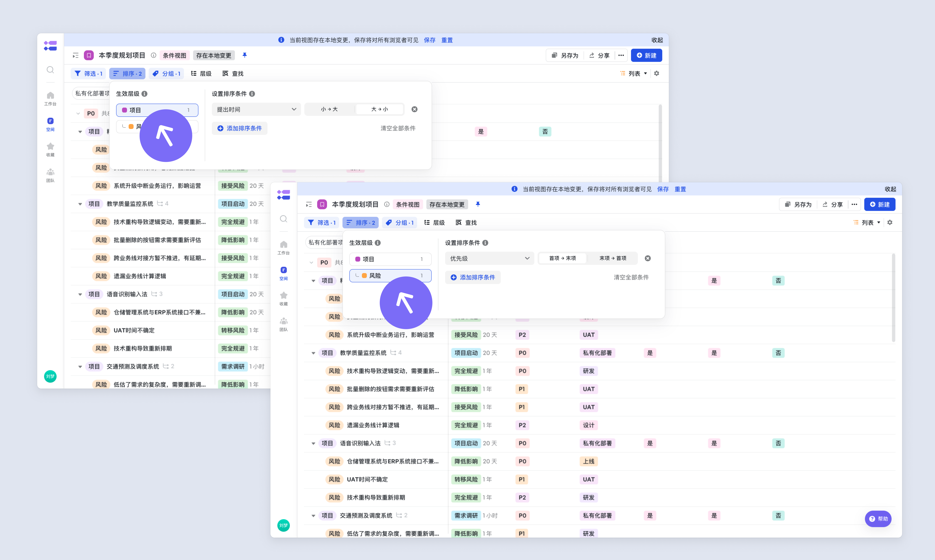
Task: Select 首项→末项 sort direction
Action: 562,258
